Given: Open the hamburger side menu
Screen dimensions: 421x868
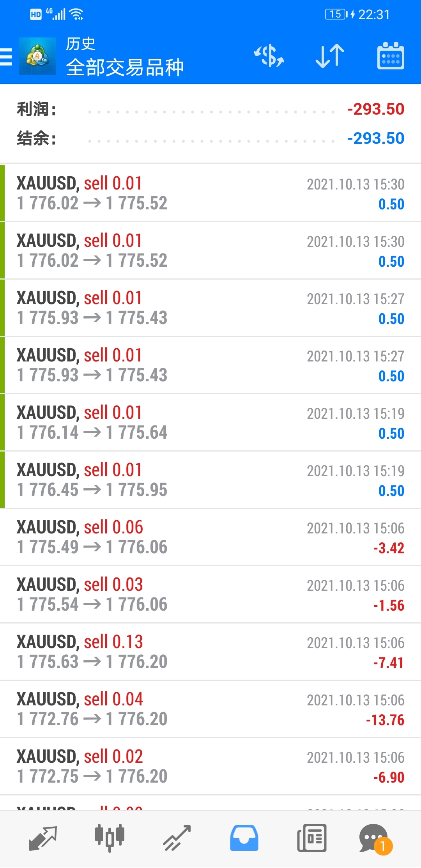Looking at the screenshot, I should point(6,57).
